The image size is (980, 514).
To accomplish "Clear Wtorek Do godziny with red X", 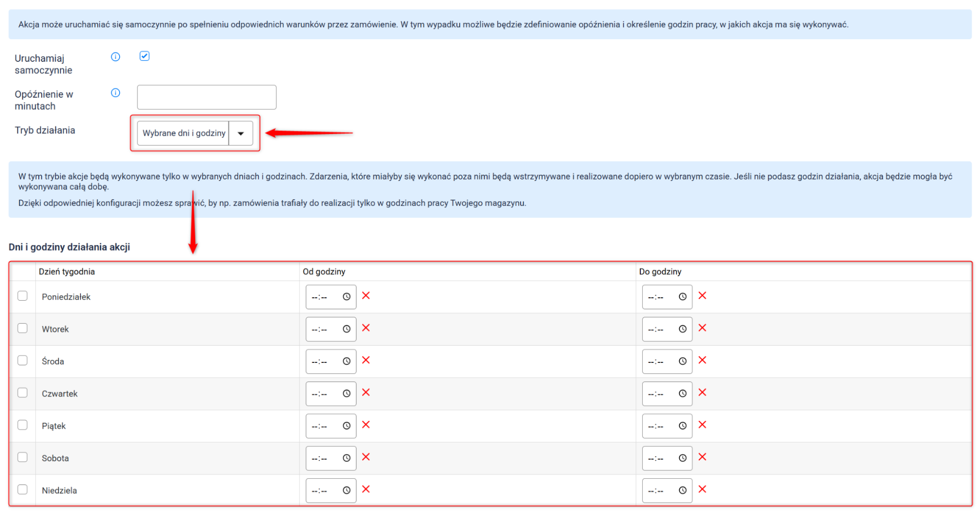I will pos(702,328).
